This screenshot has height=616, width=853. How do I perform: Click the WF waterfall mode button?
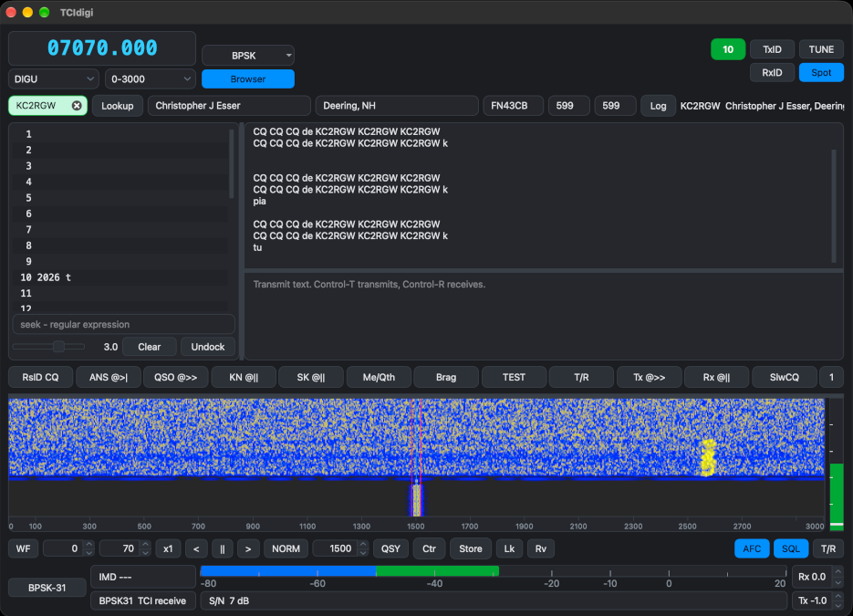click(24, 548)
